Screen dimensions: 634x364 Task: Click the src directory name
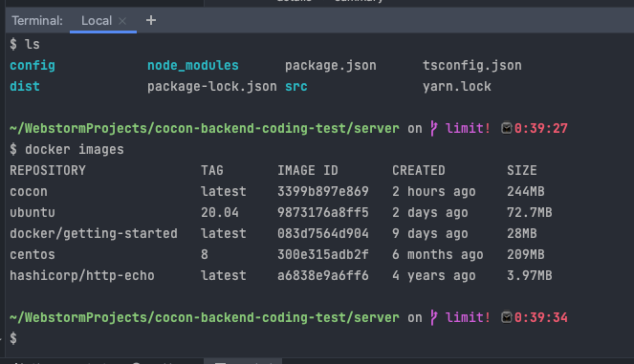click(296, 86)
